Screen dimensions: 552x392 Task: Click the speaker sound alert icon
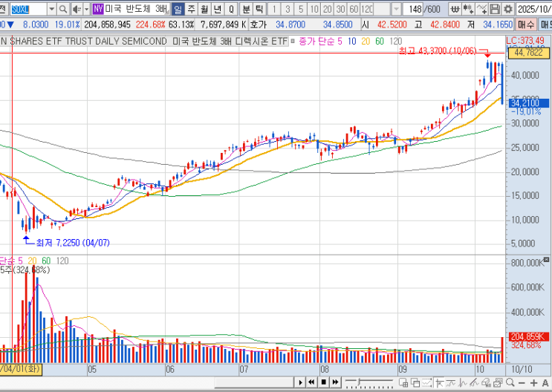click(x=77, y=9)
